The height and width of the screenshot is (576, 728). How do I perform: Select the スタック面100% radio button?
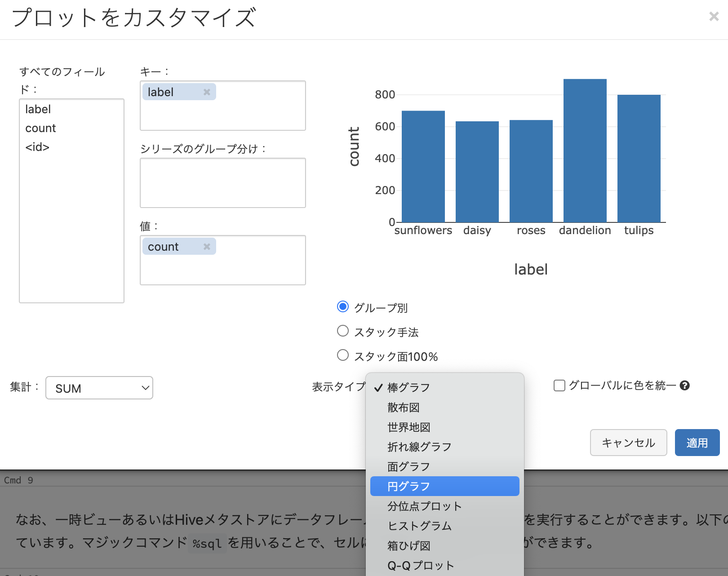point(343,355)
